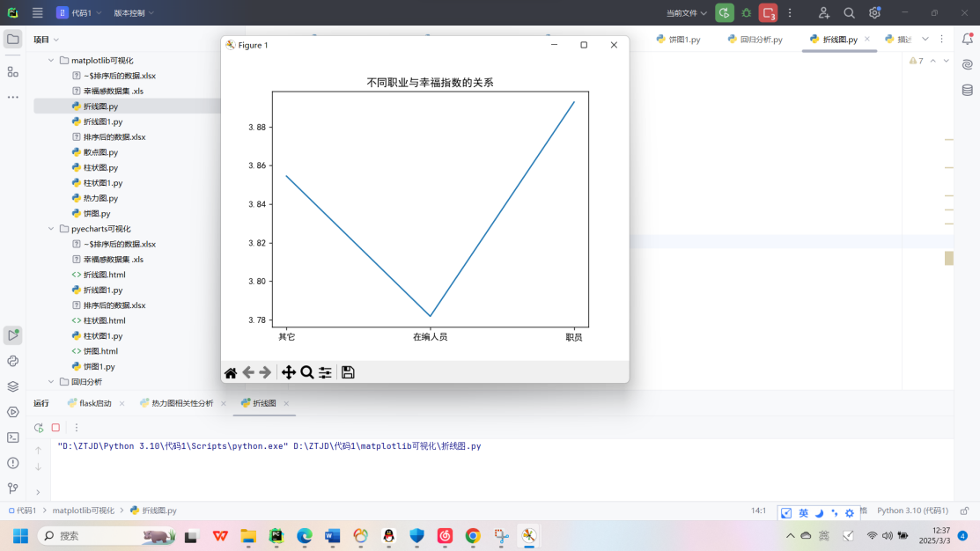Open the Git version control tool icon
The height and width of the screenshot is (551, 980).
(12, 489)
